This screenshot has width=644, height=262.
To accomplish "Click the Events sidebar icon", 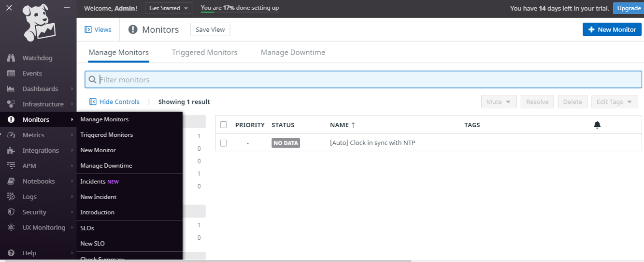I will pyautogui.click(x=11, y=73).
